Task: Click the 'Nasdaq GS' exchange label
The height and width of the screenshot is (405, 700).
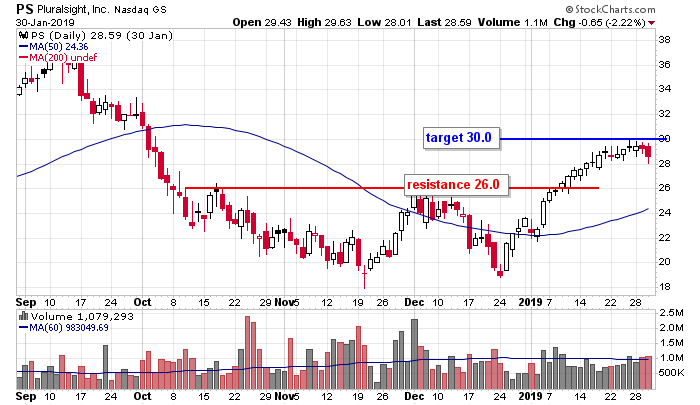Action: (140, 9)
